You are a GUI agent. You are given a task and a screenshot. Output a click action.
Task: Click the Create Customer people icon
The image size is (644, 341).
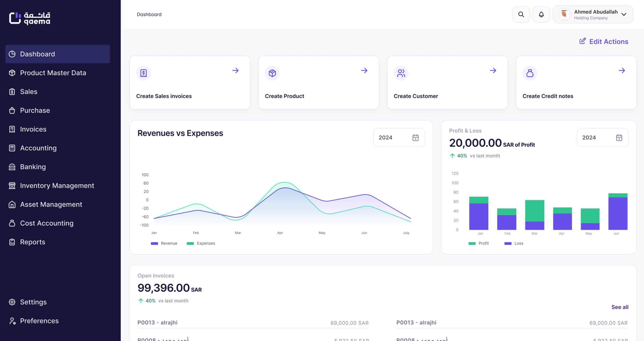[401, 73]
